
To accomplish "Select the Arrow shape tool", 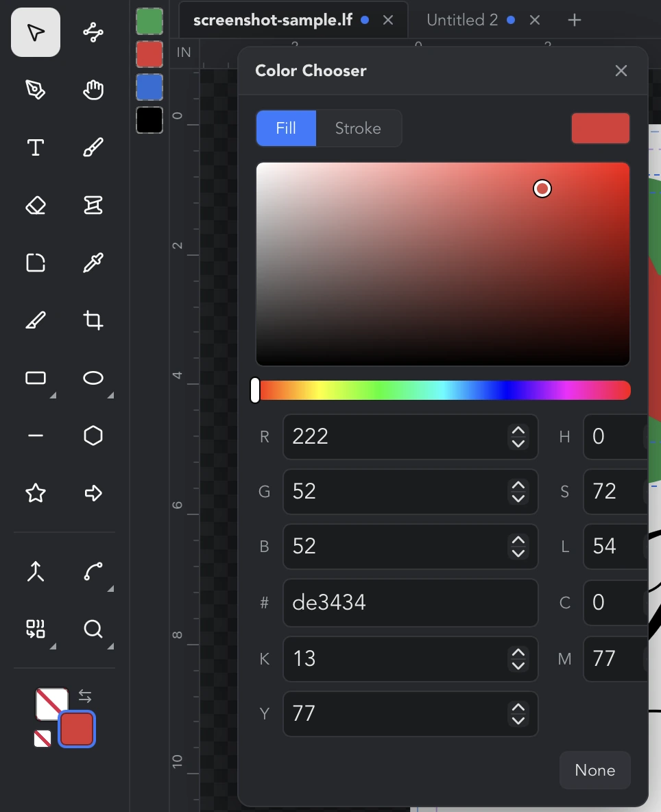I will [x=93, y=493].
